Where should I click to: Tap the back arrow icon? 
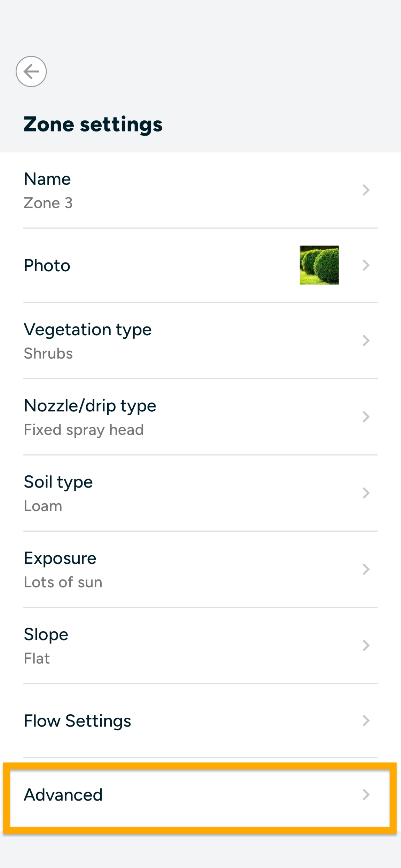pos(31,72)
